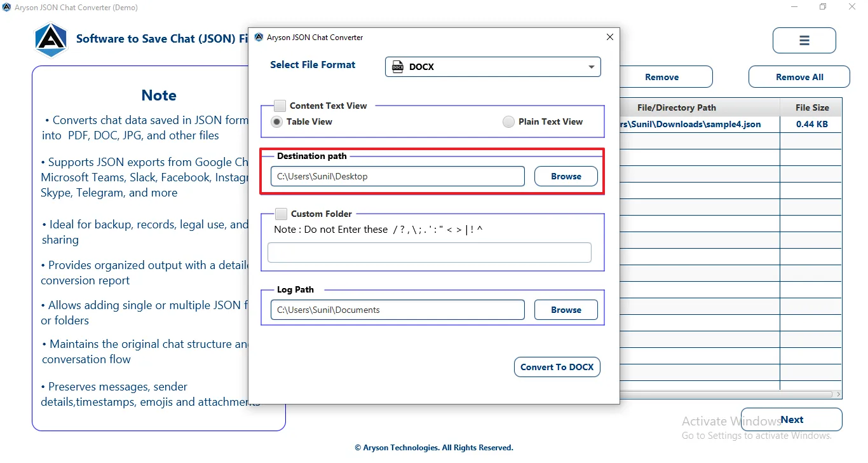868x463 pixels.
Task: Select the Table View radio button
Action: pos(277,121)
